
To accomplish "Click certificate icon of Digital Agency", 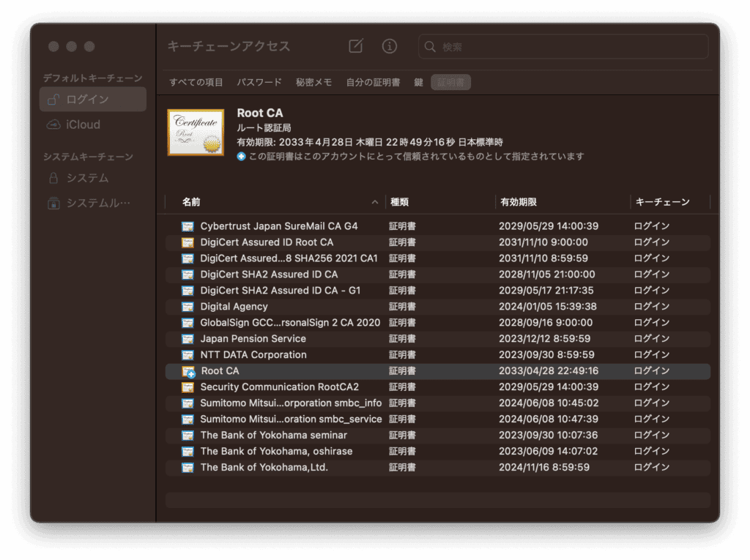I will pyautogui.click(x=187, y=307).
